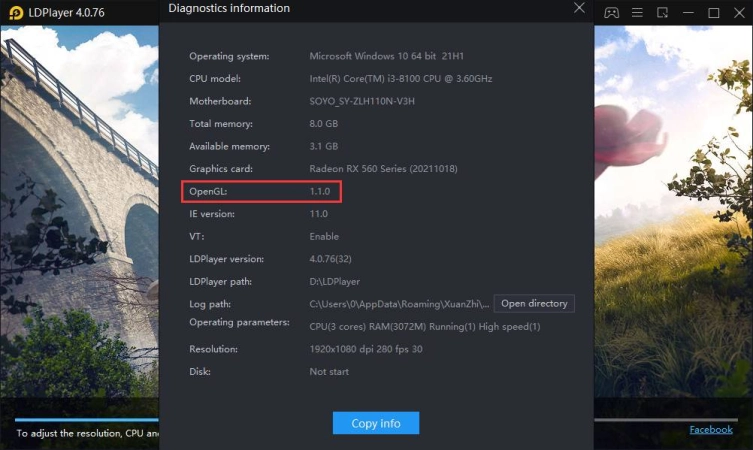Click the loading progress bar at bottom left
Viewport: 753px width, 450px height.
(x=86, y=420)
